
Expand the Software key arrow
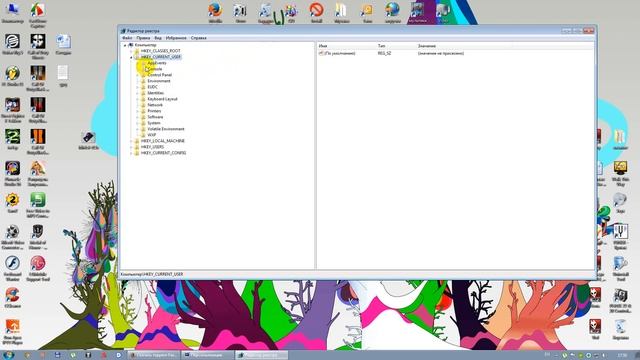coord(138,117)
